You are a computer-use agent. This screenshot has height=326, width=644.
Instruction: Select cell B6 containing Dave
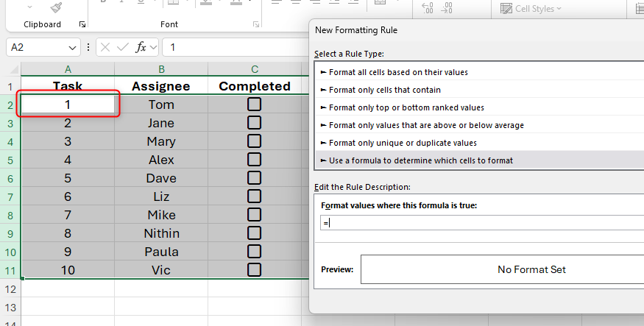(x=161, y=178)
